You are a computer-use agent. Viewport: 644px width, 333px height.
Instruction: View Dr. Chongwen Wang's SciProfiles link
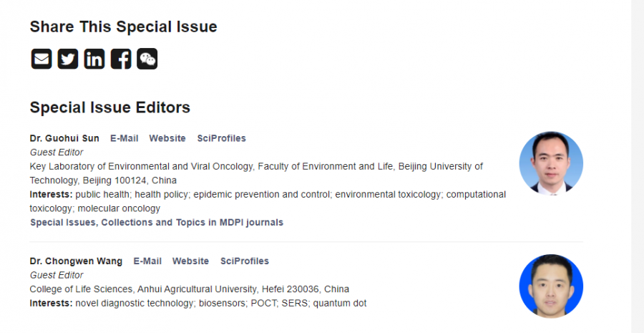coord(245,261)
